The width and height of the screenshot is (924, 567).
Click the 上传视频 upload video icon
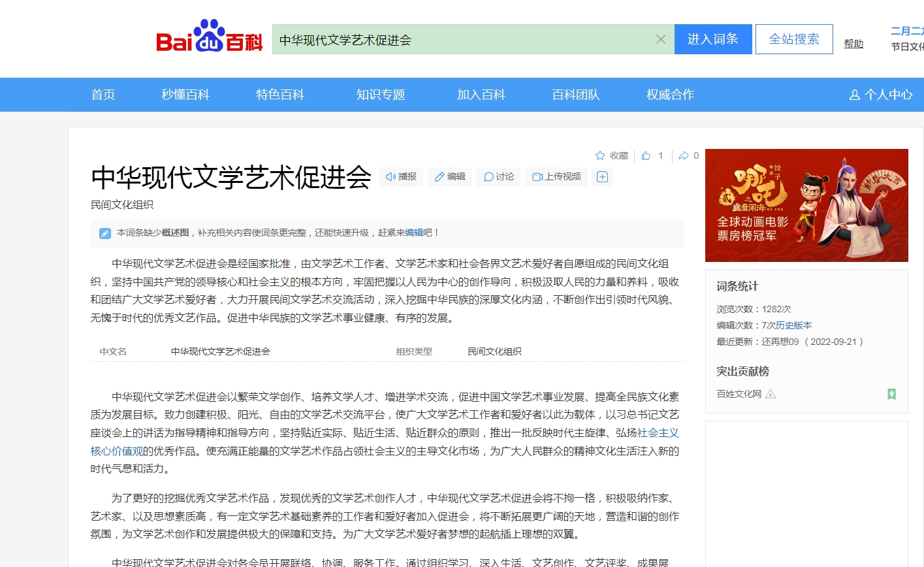[x=537, y=176]
